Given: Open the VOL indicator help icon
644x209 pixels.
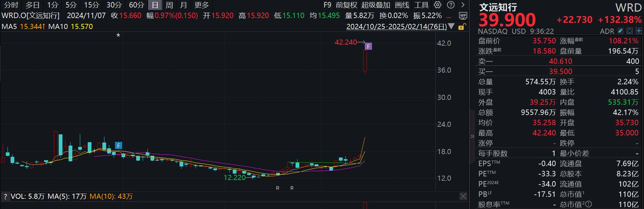Looking at the screenshot, I should coord(5,196).
